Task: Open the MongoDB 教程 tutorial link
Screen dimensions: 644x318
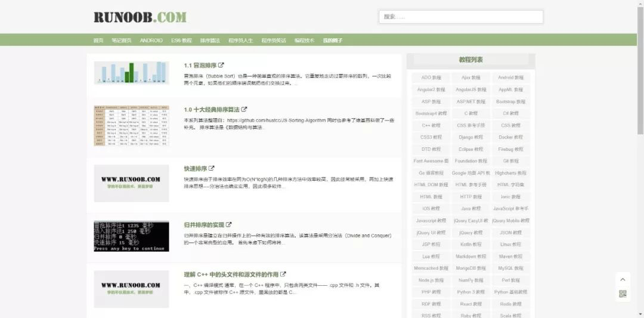Action: coord(470,268)
